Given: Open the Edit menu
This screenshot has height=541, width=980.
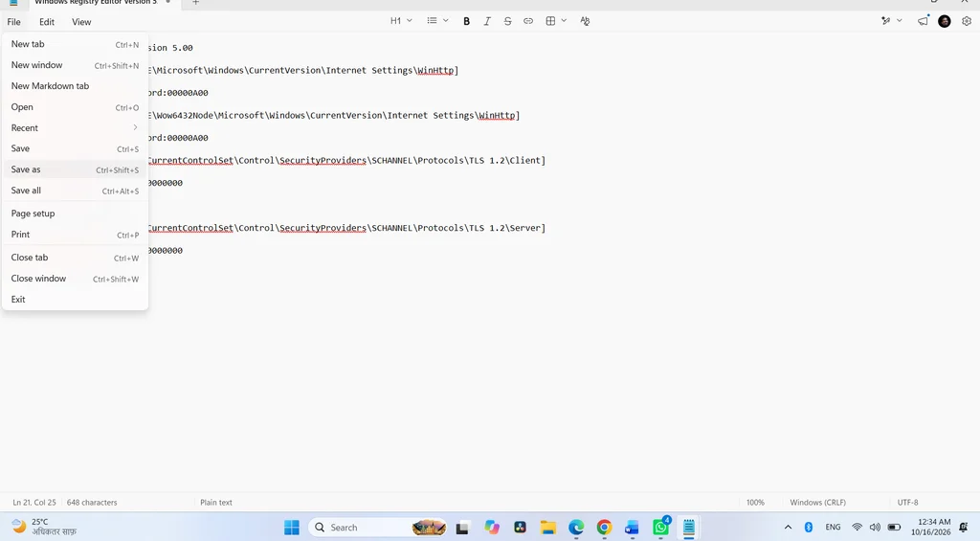Looking at the screenshot, I should [x=47, y=22].
